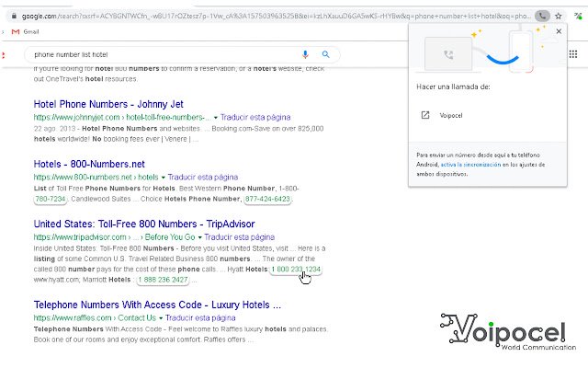Click the open-external icon next to Voipocel
This screenshot has width=588, height=368.
[x=424, y=115]
